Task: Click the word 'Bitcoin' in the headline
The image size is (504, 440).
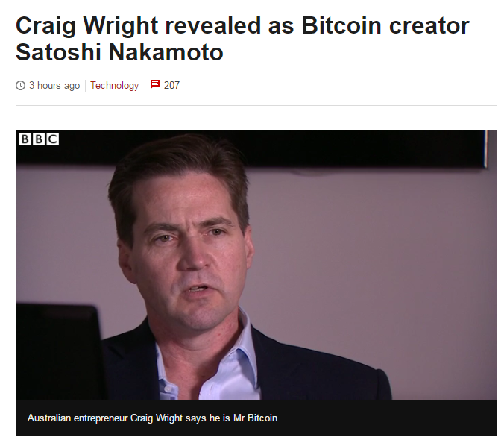Action: (x=341, y=25)
